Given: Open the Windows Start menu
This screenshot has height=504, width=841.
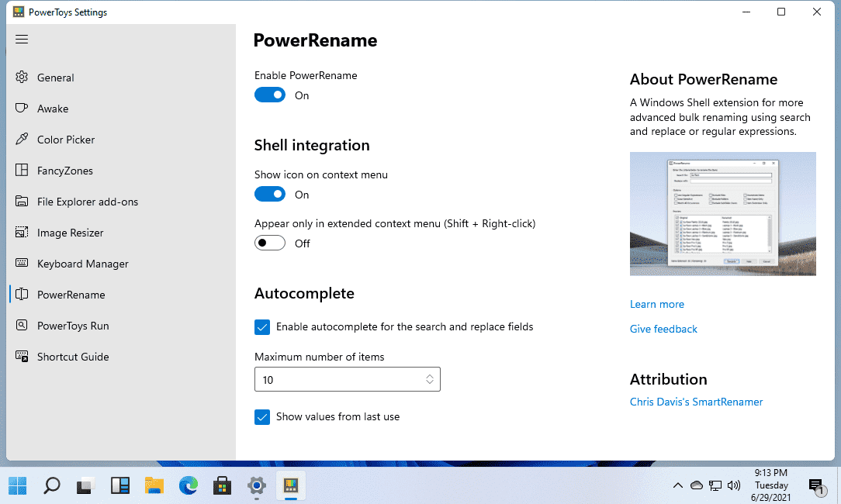Looking at the screenshot, I should pyautogui.click(x=18, y=485).
